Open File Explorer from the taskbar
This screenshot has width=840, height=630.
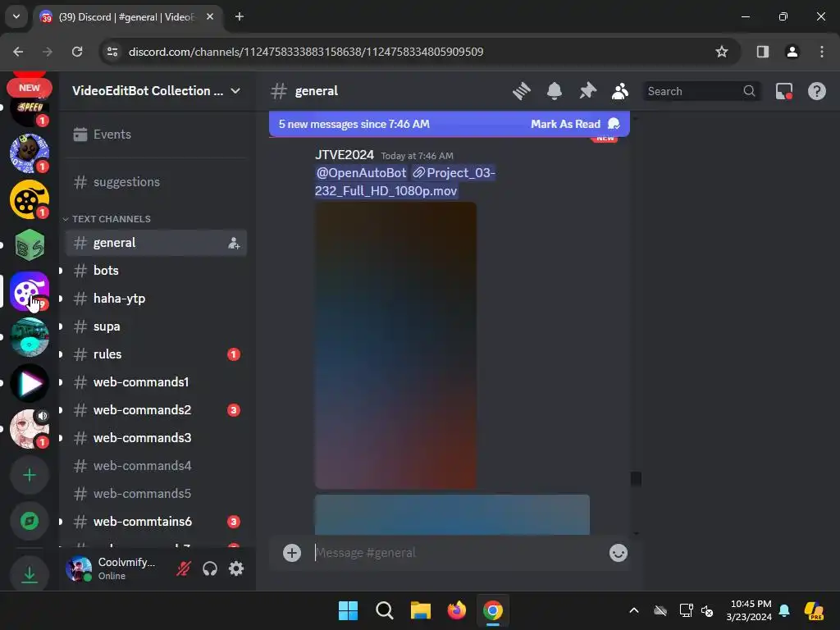coord(421,610)
